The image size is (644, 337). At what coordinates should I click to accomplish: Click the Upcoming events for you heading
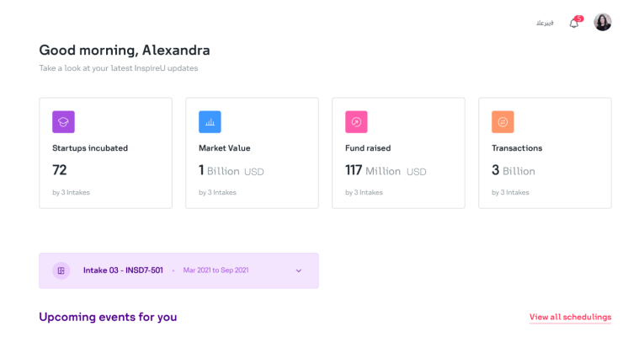click(108, 317)
